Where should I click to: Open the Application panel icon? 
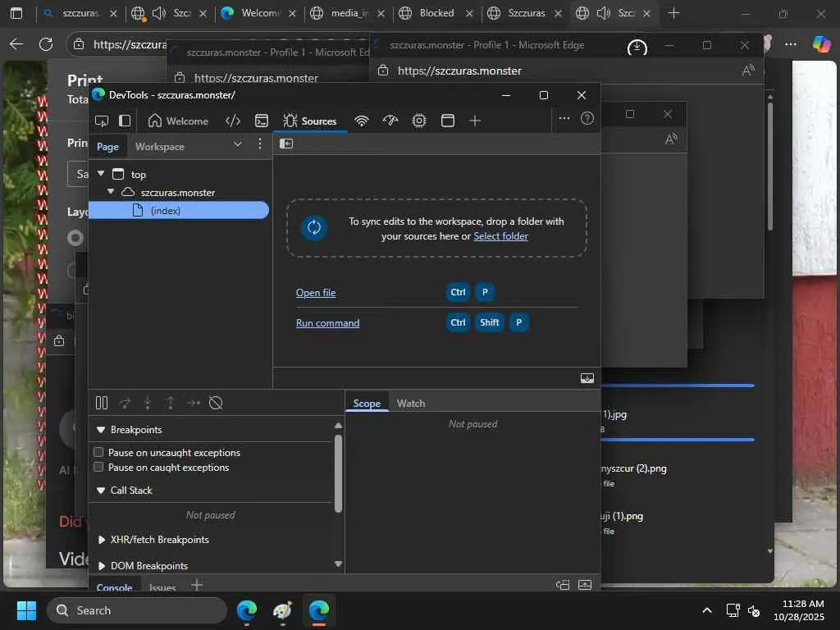448,121
